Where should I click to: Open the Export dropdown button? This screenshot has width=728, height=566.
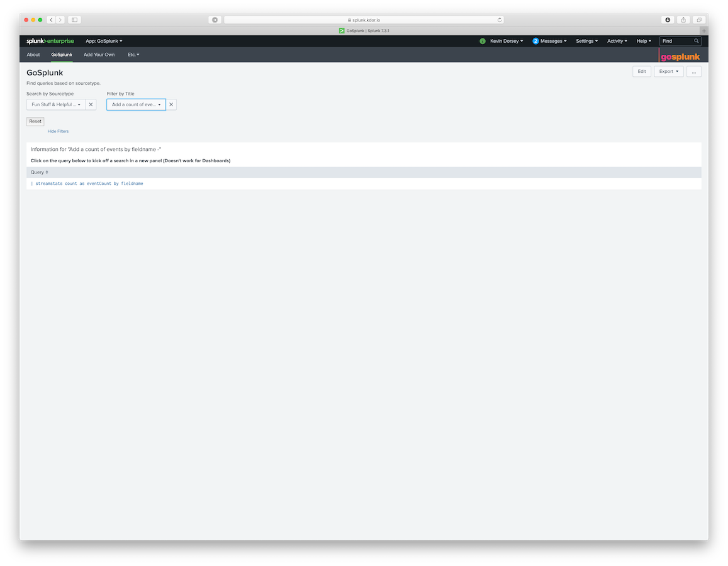(669, 72)
